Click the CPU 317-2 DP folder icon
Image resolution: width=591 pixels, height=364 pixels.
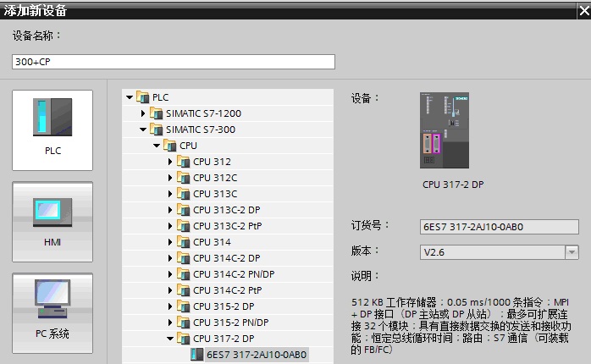click(183, 339)
